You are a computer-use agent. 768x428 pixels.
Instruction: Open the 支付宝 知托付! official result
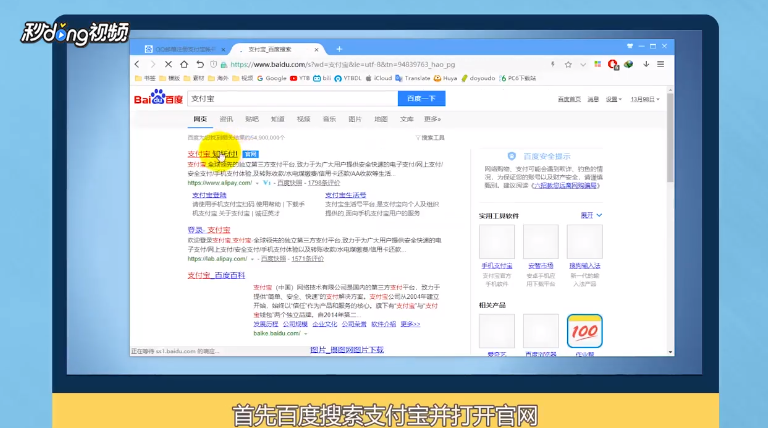coord(213,154)
